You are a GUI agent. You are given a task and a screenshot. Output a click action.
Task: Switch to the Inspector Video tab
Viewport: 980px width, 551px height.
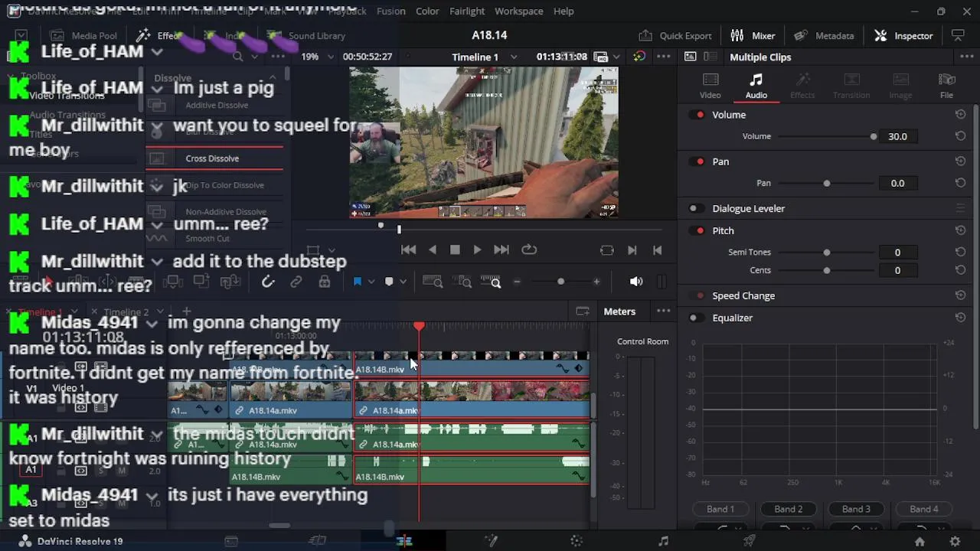point(710,86)
